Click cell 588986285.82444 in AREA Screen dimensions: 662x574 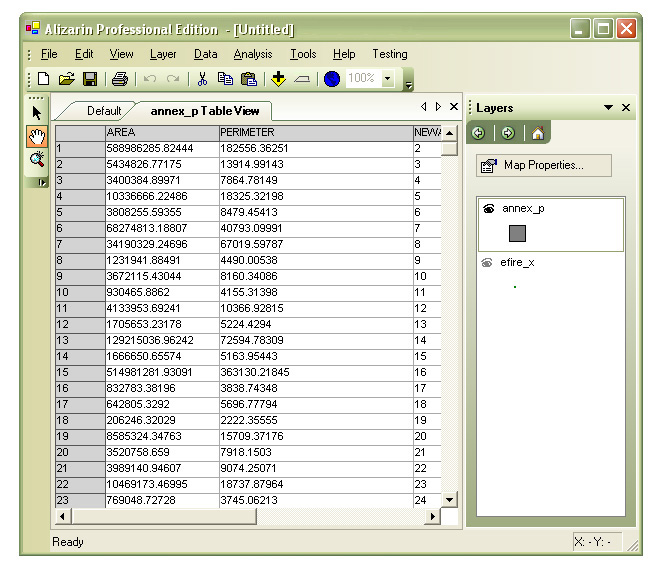pos(162,149)
